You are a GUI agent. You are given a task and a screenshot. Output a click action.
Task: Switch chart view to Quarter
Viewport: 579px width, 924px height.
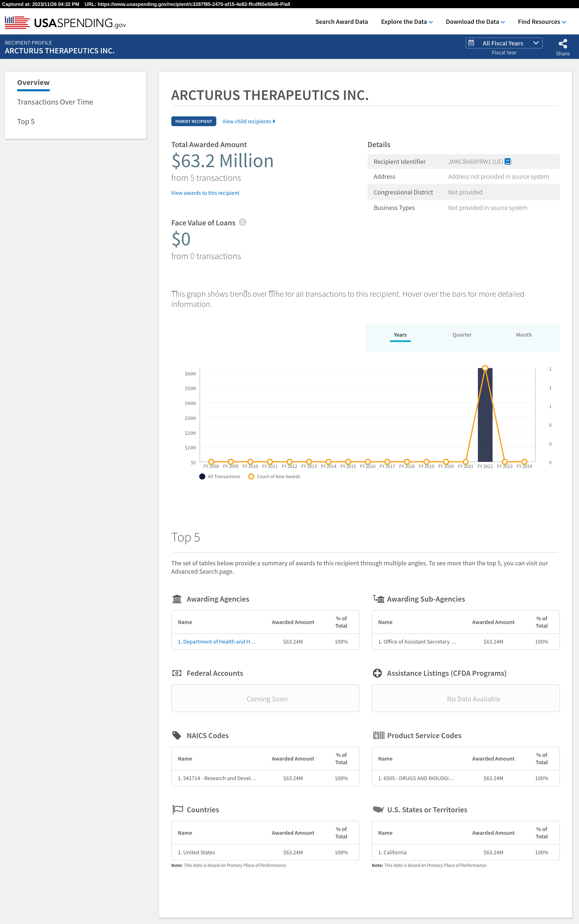(462, 335)
